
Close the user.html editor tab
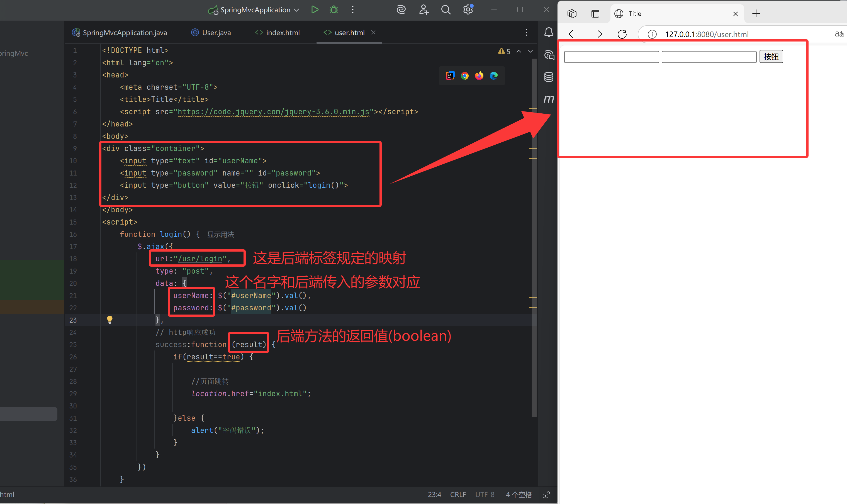click(x=373, y=32)
